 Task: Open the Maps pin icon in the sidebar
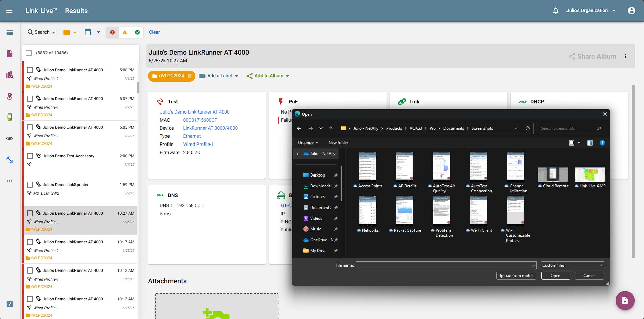point(9,96)
